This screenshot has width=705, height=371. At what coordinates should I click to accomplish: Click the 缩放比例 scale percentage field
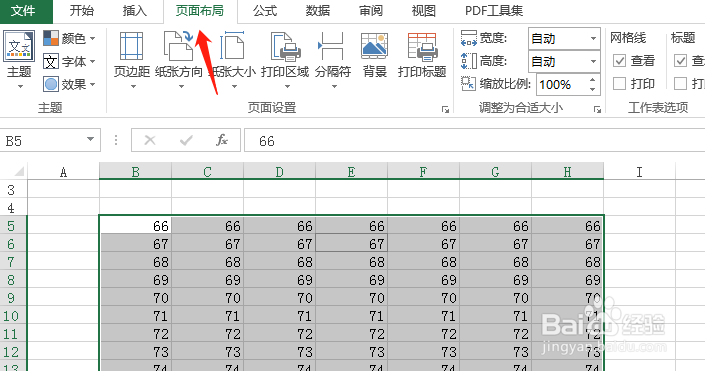(x=561, y=85)
